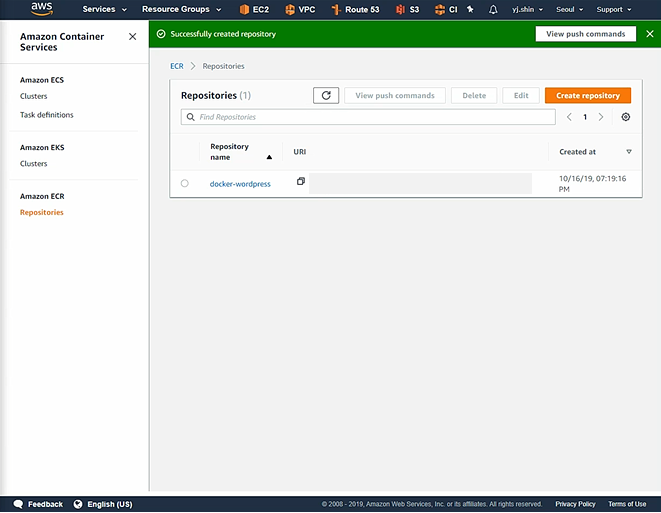Open the Support menu

click(x=614, y=9)
